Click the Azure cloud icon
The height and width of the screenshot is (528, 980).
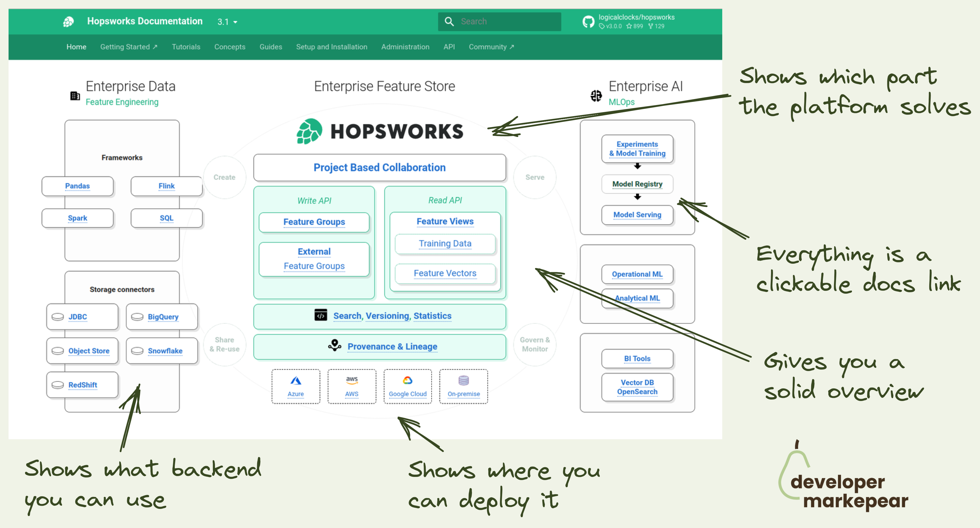(x=296, y=381)
